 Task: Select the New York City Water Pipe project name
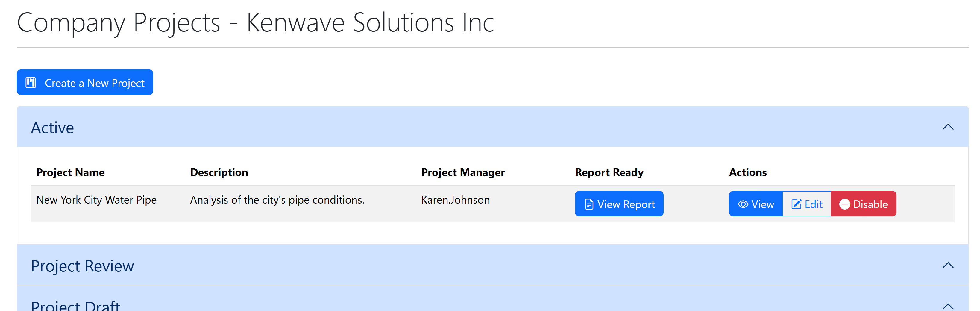tap(96, 200)
